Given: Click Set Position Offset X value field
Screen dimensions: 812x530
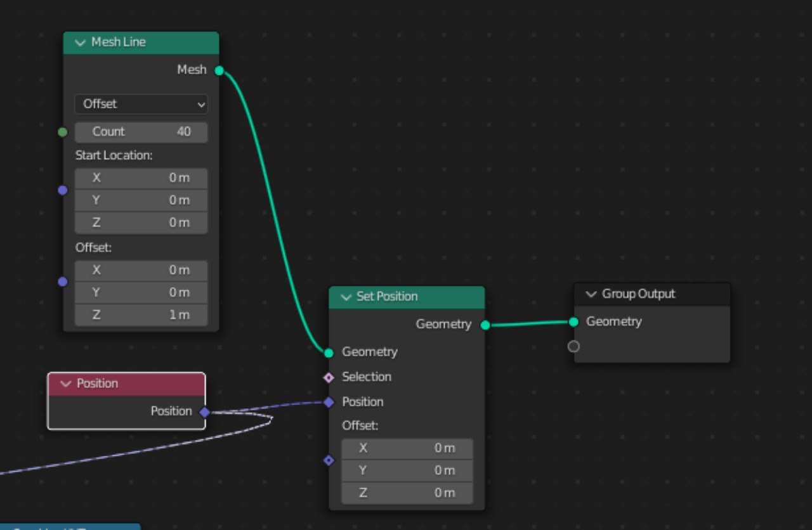Looking at the screenshot, I should (407, 448).
